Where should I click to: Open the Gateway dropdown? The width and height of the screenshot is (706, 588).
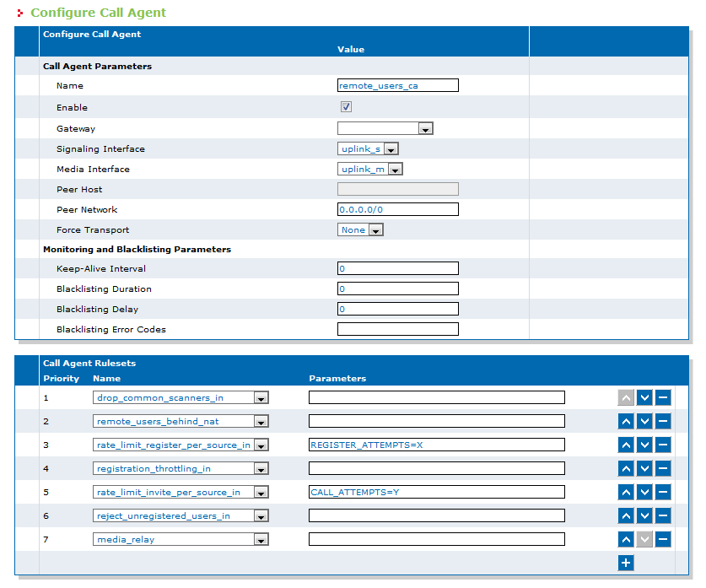385,129
